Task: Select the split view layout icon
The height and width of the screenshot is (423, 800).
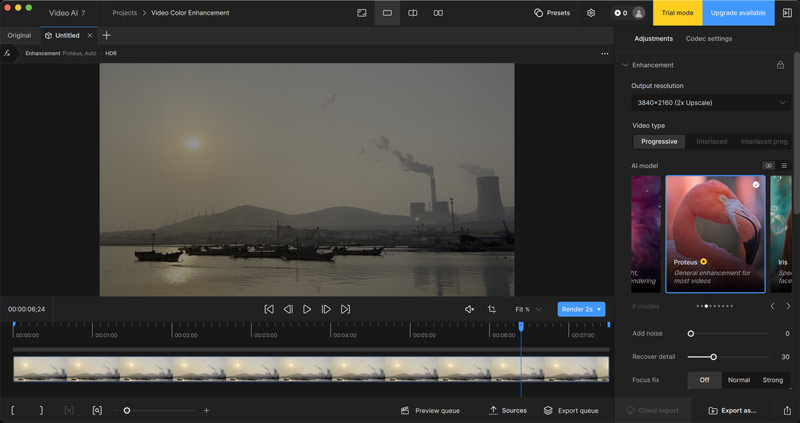Action: tap(413, 13)
